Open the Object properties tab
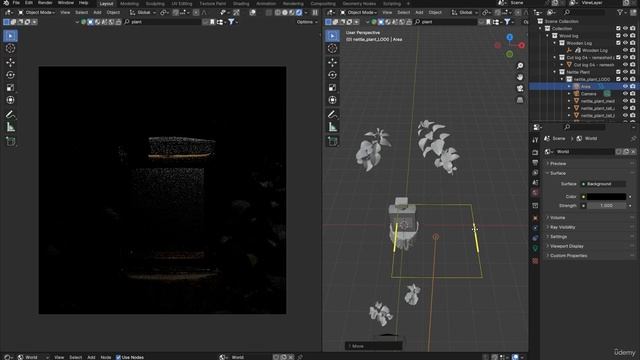Image resolution: width=640 pixels, height=360 pixels. click(x=535, y=218)
